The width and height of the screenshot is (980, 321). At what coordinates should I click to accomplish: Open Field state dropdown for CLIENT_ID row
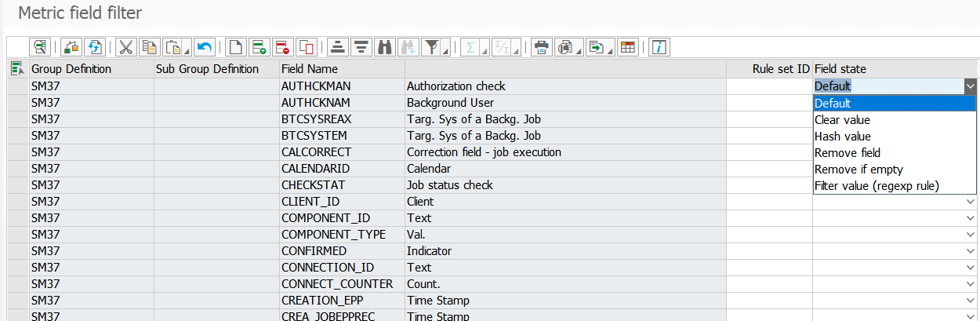971,202
